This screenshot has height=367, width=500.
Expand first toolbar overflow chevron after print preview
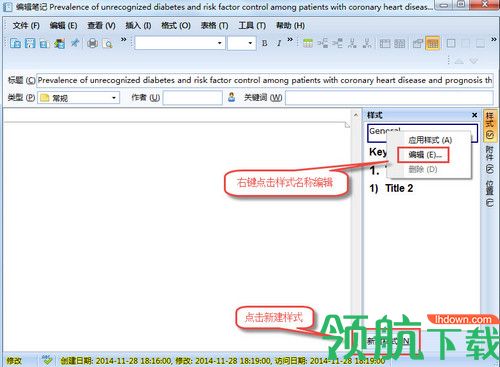pyautogui.click(x=123, y=40)
